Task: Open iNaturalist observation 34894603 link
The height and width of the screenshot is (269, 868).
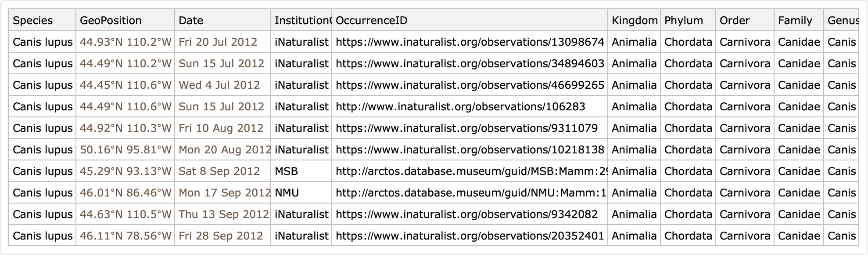Action: (x=470, y=64)
